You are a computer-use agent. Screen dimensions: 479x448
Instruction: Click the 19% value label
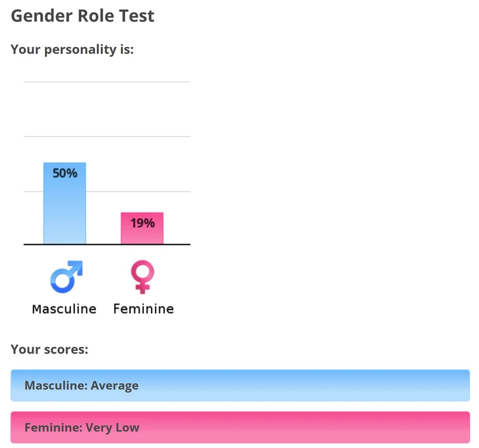142,223
